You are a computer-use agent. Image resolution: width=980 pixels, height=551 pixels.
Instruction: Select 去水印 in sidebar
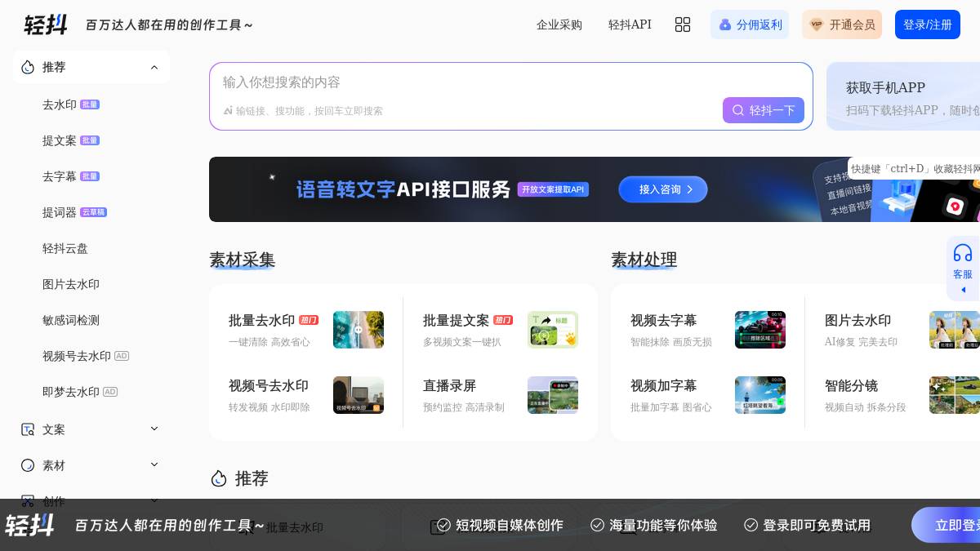(60, 104)
